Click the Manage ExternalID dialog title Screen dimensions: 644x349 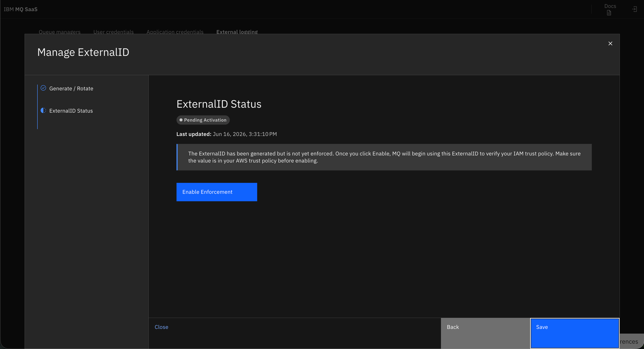coord(83,52)
